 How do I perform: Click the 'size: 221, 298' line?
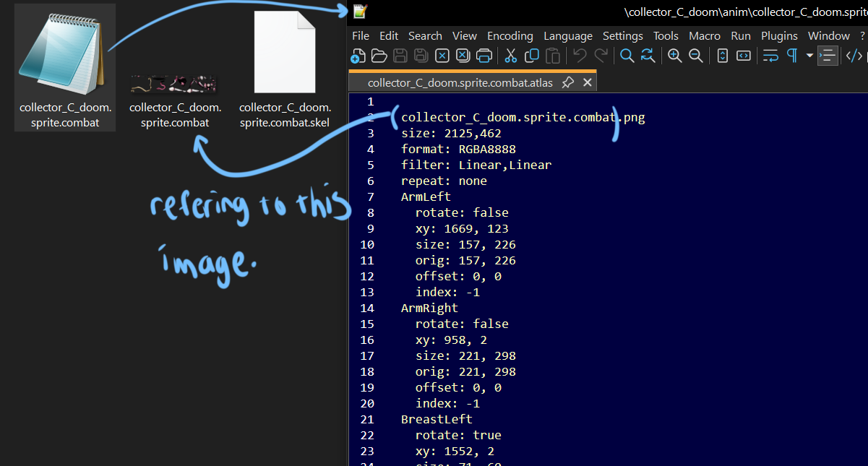coord(465,355)
